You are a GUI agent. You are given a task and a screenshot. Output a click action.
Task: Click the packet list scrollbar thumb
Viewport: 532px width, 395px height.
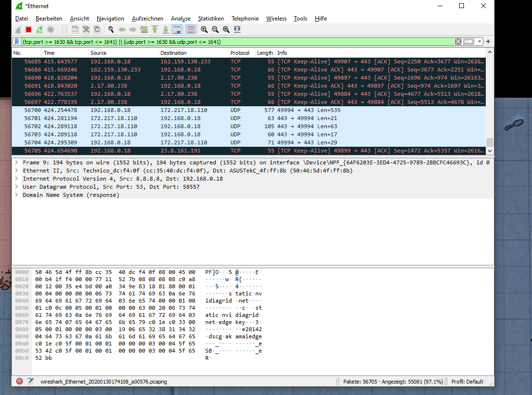490,142
